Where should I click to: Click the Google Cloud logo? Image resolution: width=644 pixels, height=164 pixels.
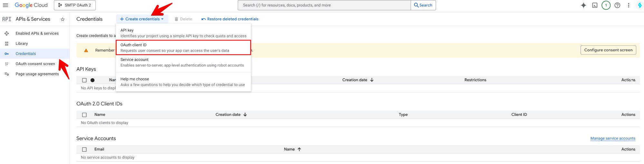click(31, 5)
